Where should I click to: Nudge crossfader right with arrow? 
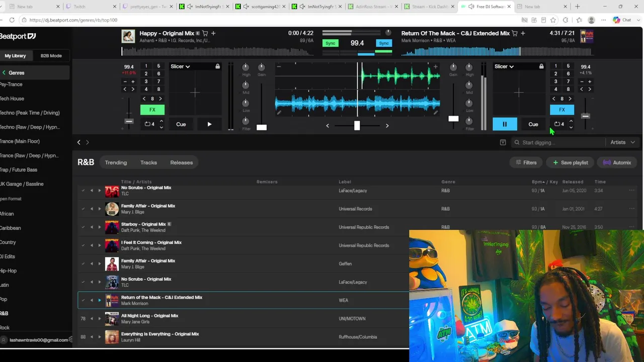387,126
